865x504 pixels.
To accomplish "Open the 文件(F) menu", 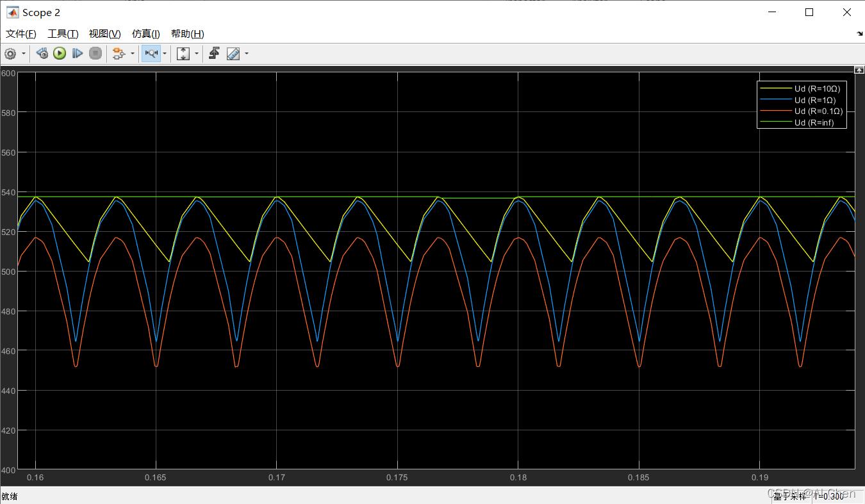I will [x=20, y=33].
